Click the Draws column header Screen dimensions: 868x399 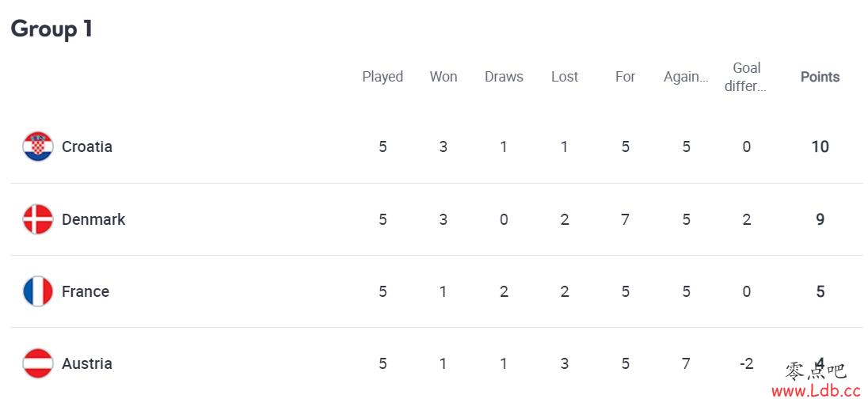tap(504, 77)
